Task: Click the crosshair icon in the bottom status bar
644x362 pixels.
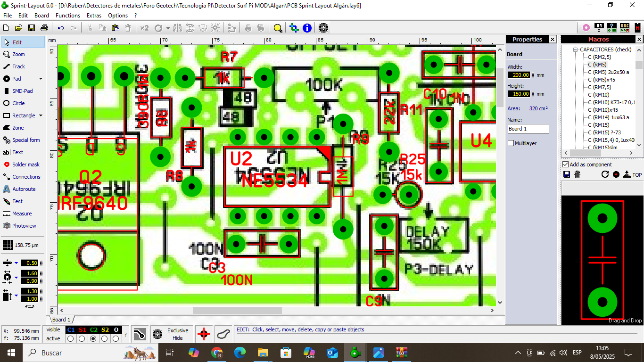Action: click(x=204, y=334)
